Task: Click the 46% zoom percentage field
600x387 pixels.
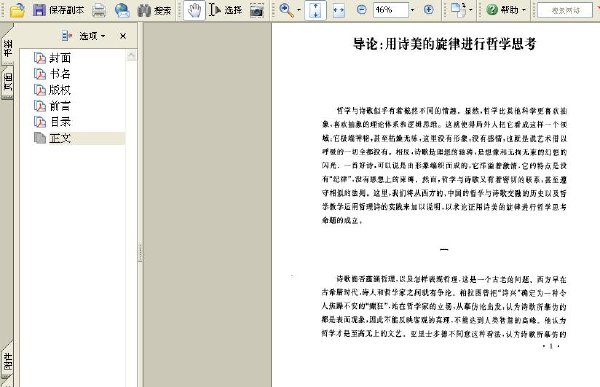Action: 390,10
